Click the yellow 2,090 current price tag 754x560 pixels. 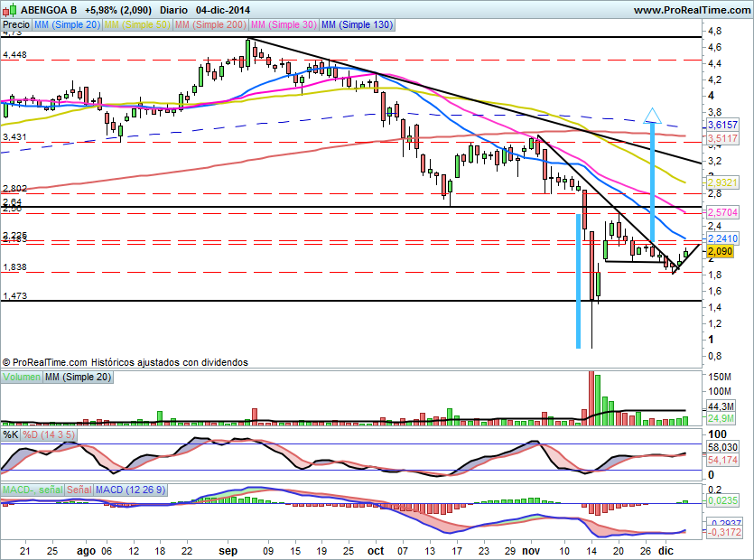(x=720, y=252)
